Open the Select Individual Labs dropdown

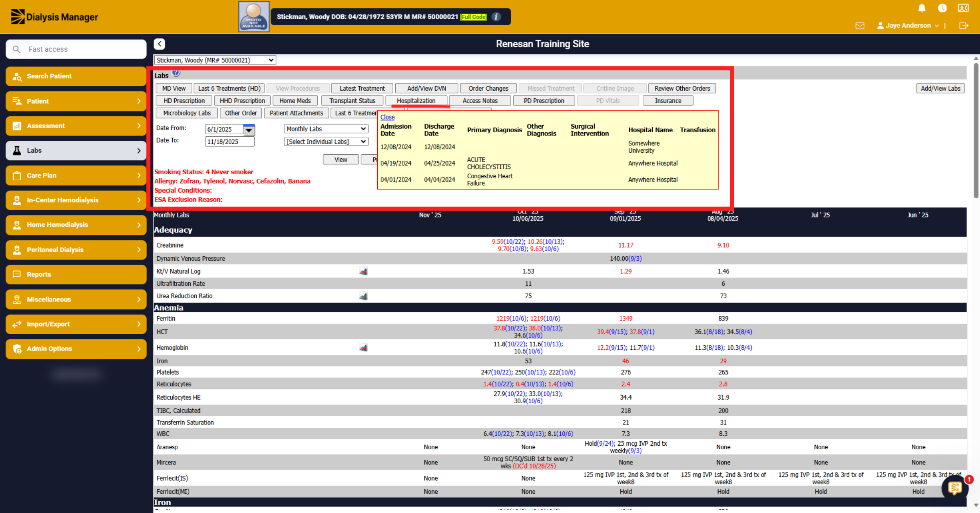tap(326, 142)
